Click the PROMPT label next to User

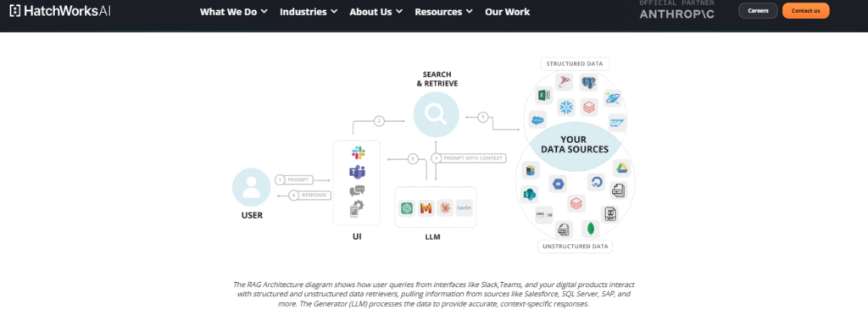pos(299,180)
